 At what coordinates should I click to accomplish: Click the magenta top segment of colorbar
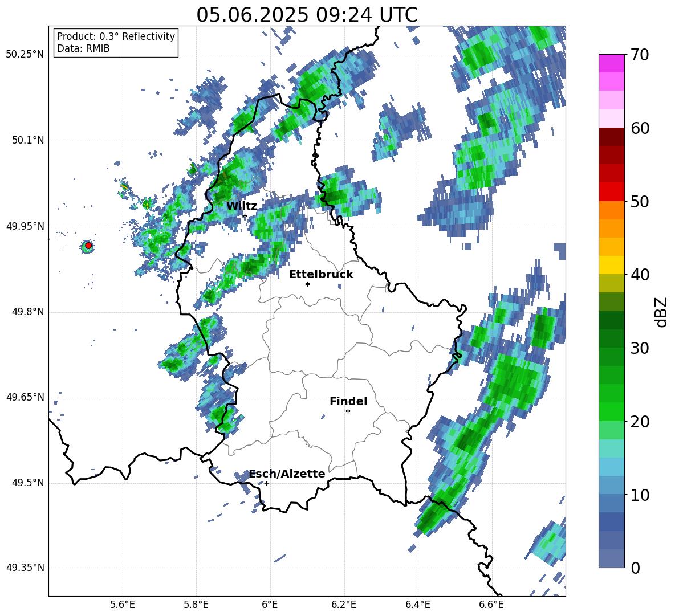[611, 64]
